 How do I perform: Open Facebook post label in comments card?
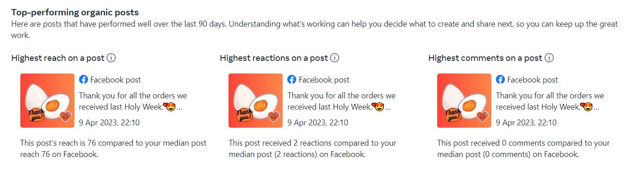coord(532,80)
